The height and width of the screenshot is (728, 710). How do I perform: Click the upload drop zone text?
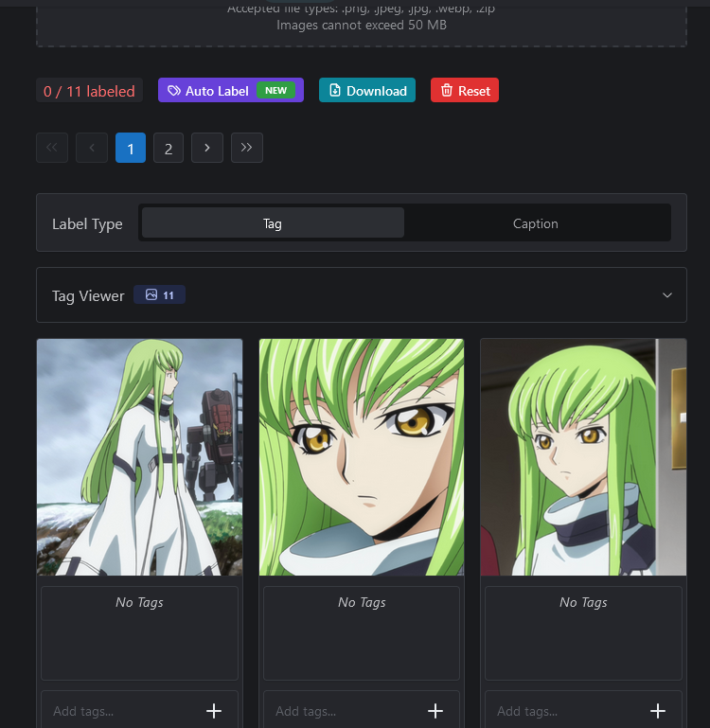tap(362, 17)
